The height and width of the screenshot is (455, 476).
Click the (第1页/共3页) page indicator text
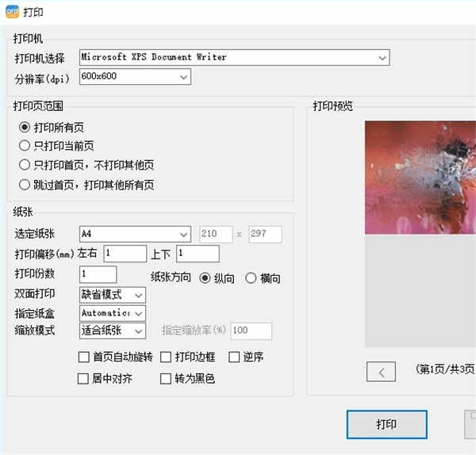[446, 369]
